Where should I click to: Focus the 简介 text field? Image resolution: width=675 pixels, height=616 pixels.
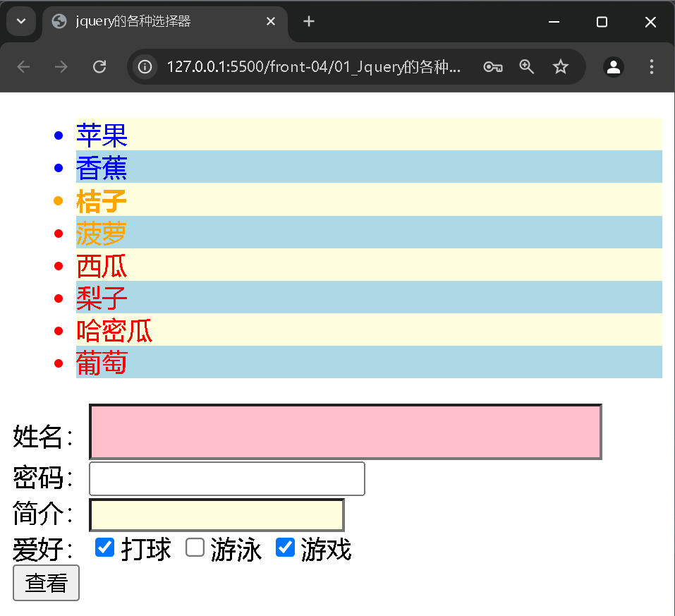pos(217,515)
